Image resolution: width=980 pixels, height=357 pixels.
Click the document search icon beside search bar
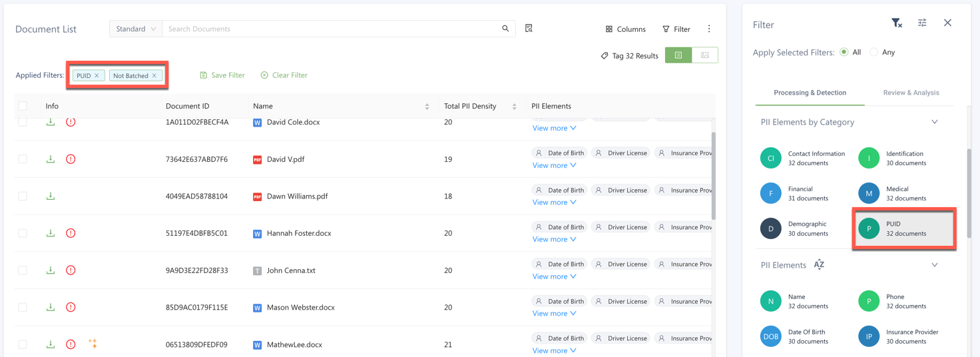[x=529, y=29]
